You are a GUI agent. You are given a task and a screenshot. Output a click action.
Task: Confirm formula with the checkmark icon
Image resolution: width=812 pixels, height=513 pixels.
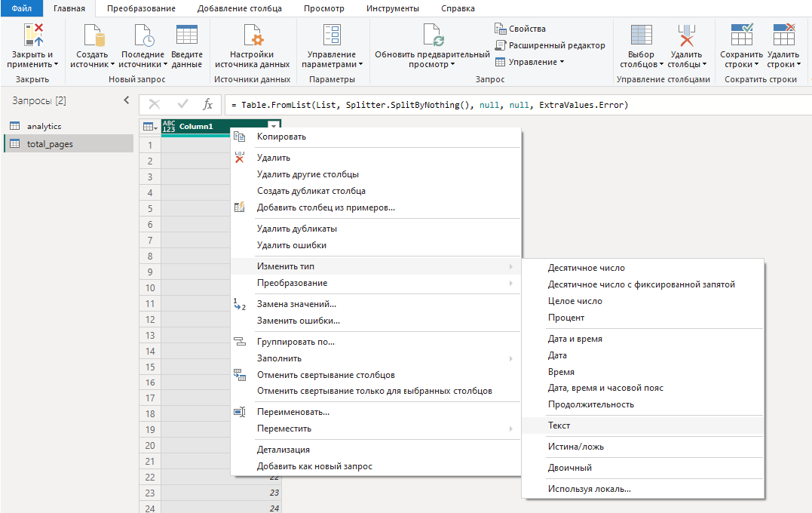point(182,104)
